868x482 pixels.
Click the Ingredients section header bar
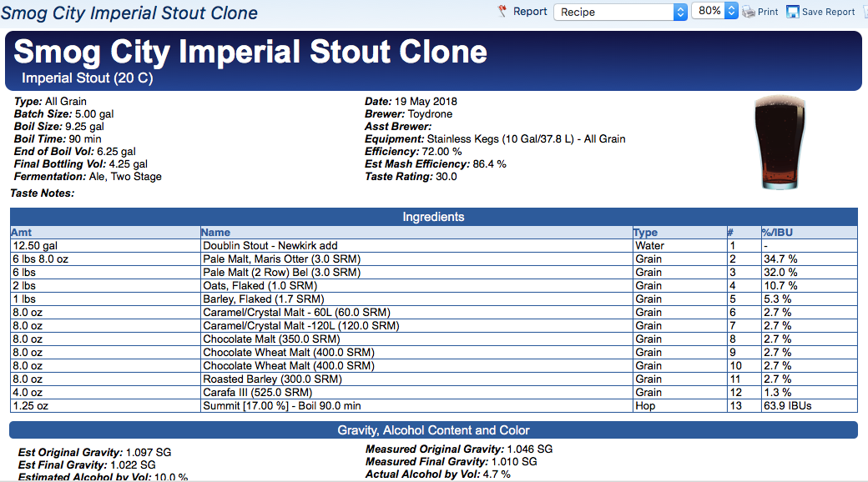point(433,217)
